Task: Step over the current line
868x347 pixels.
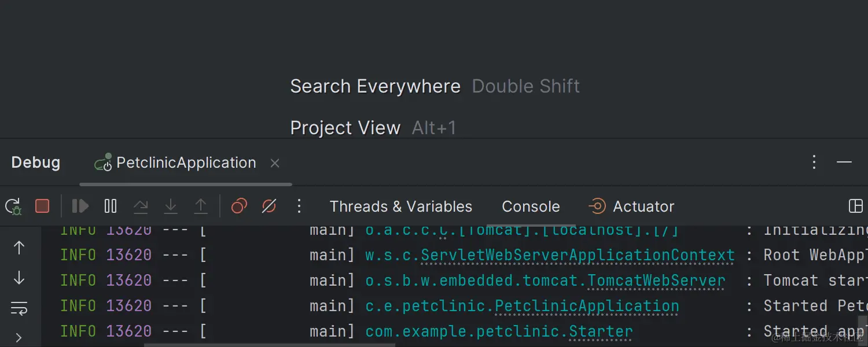Action: click(141, 206)
